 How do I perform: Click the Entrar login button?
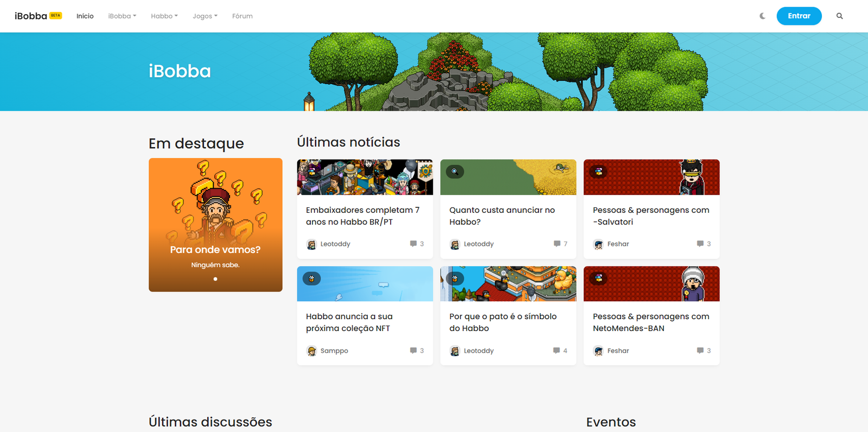799,16
